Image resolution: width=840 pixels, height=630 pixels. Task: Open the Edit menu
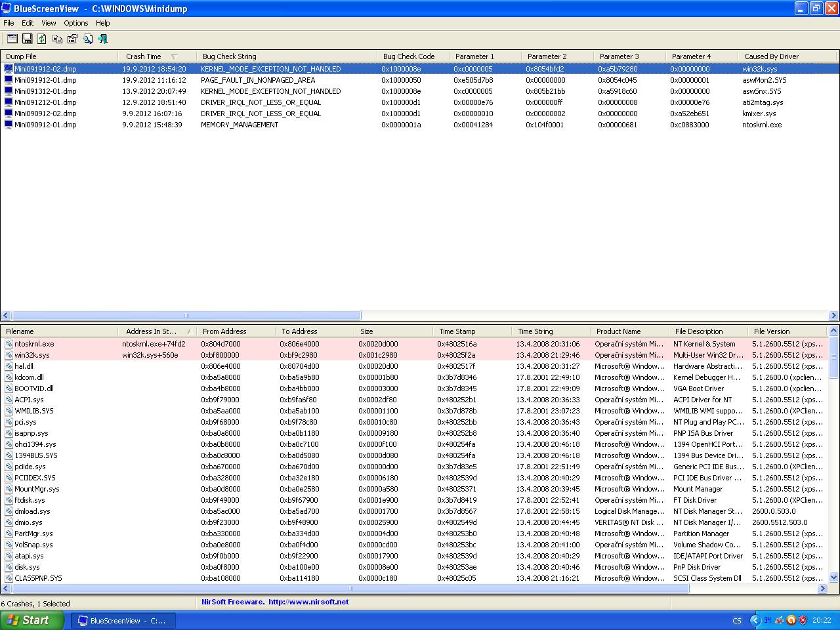28,23
